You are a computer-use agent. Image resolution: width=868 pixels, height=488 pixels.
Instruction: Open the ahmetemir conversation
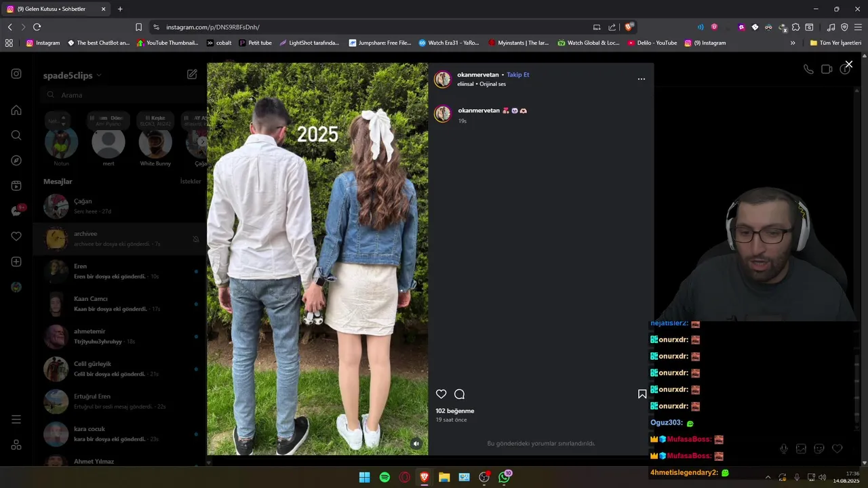point(120,336)
